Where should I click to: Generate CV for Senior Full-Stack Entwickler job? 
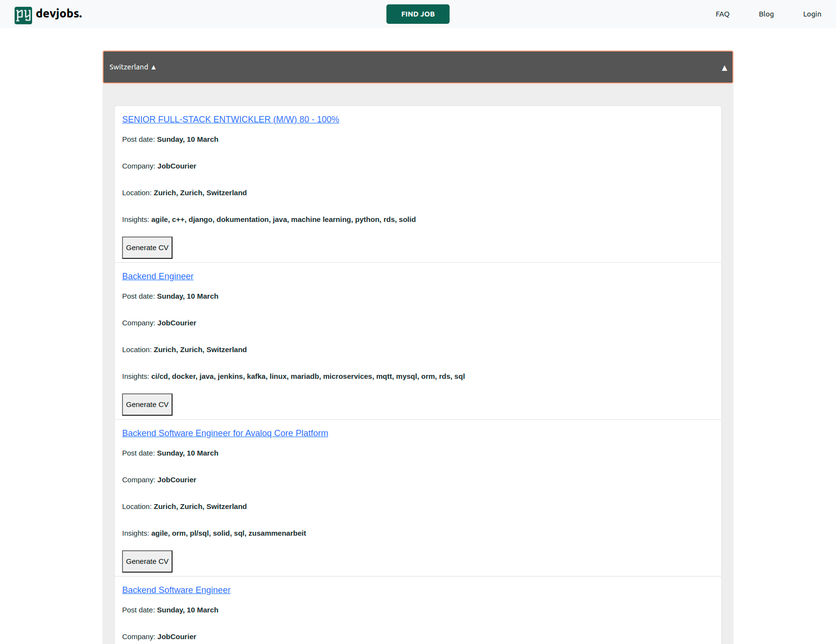click(x=147, y=248)
